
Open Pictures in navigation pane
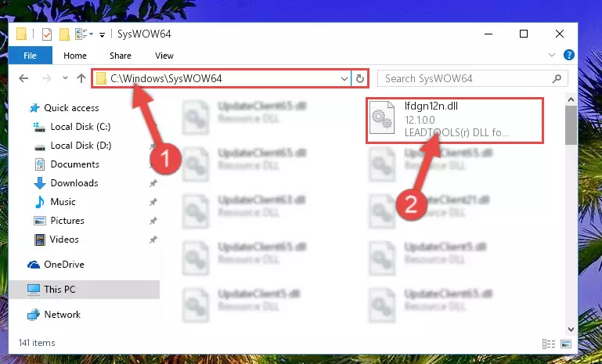[x=67, y=221]
